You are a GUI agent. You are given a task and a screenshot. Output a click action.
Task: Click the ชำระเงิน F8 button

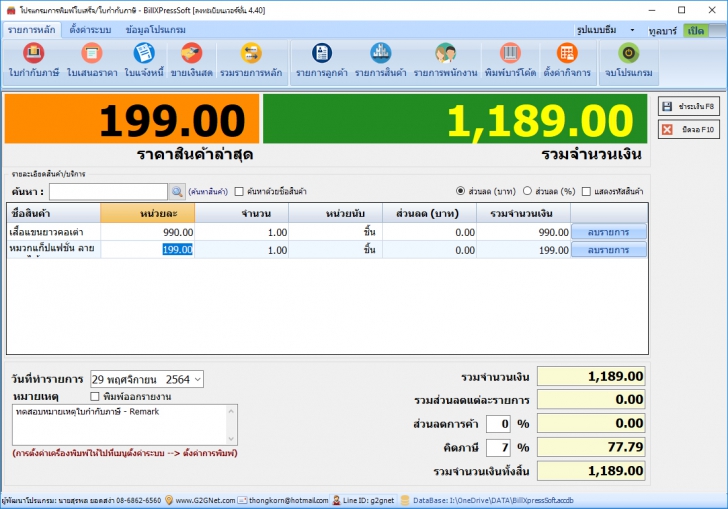click(x=689, y=106)
